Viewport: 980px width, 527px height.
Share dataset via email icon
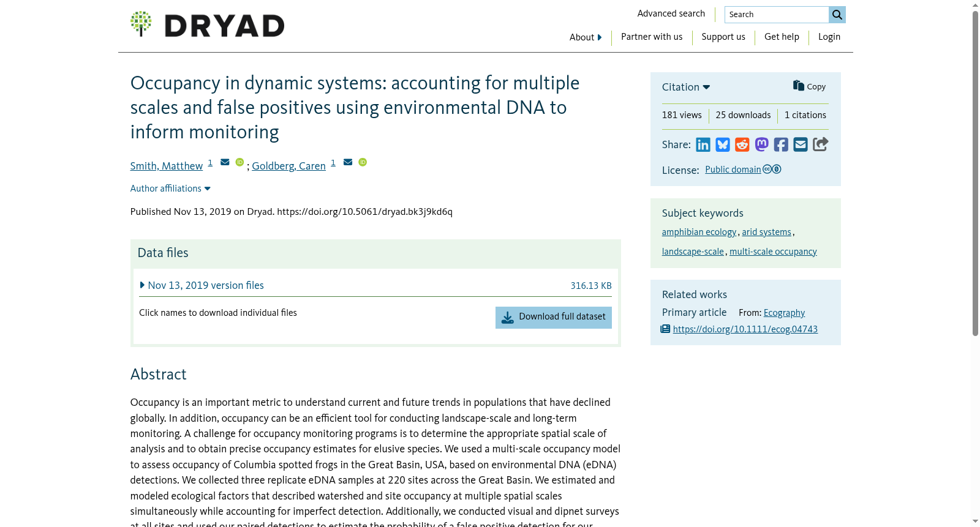(801, 144)
